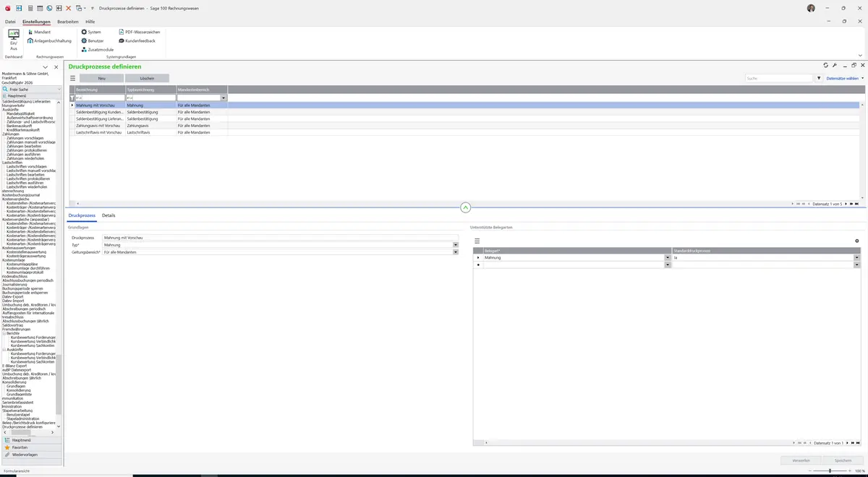Click the calendar icon in quick access toolbar
Image resolution: width=868 pixels, height=477 pixels.
(x=39, y=8)
